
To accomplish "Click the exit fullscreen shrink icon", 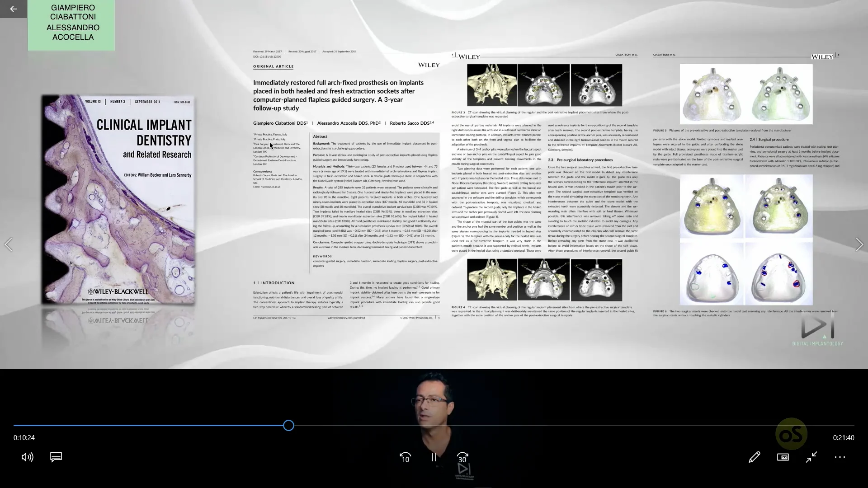I will coord(811,457).
